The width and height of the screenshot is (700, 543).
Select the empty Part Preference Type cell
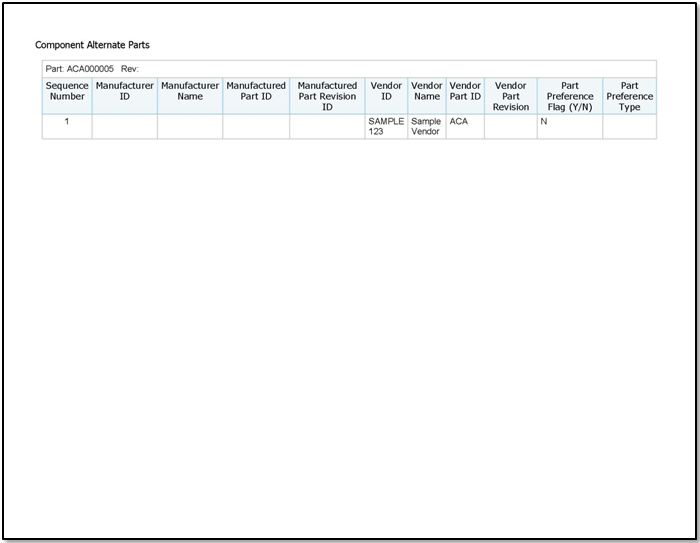(x=630, y=126)
